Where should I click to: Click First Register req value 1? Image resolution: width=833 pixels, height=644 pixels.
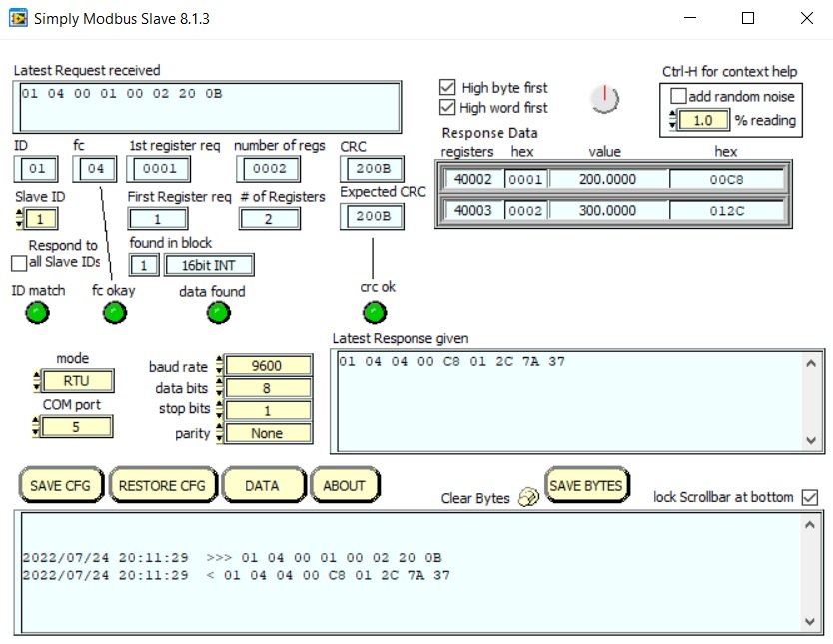158,219
